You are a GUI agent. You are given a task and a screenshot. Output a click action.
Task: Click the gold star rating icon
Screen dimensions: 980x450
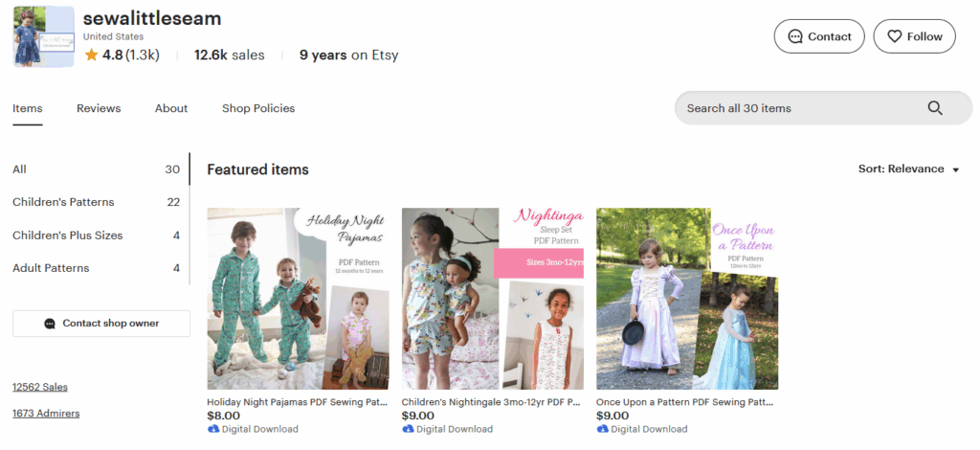coord(91,56)
